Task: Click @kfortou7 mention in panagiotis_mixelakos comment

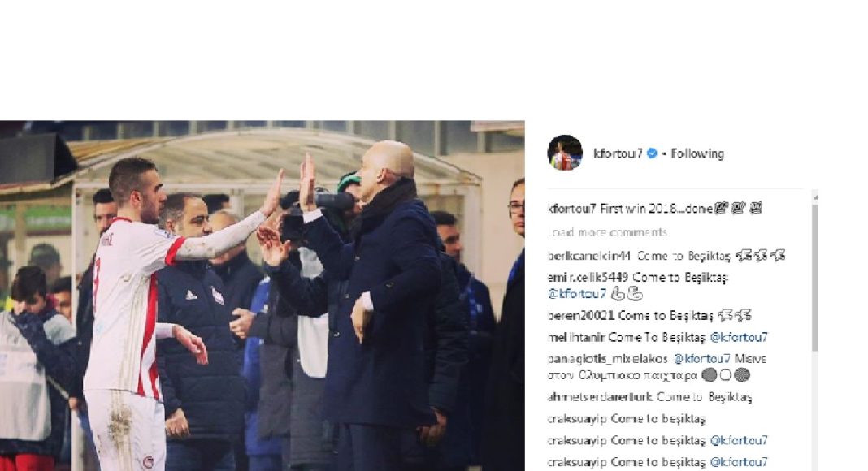Action: pos(701,359)
